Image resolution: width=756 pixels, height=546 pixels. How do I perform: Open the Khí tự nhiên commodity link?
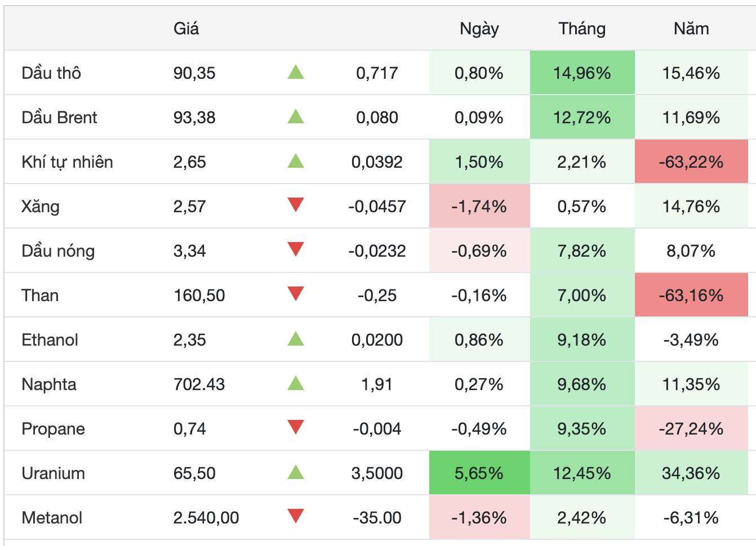[x=67, y=162]
